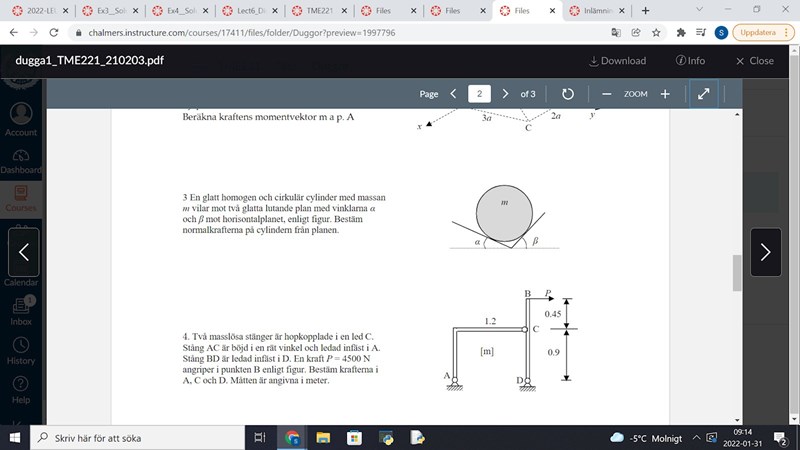
Task: Bookmark this page with the star icon
Action: point(655,32)
